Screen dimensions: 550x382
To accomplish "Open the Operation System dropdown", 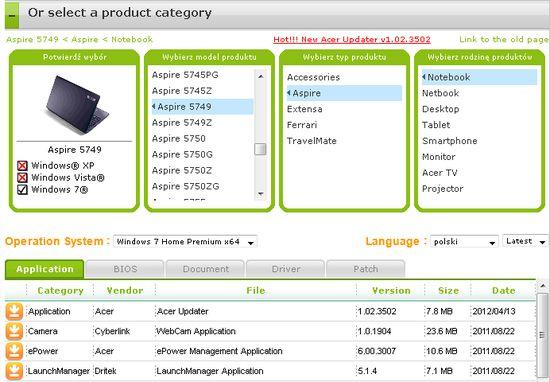I will (x=185, y=242).
